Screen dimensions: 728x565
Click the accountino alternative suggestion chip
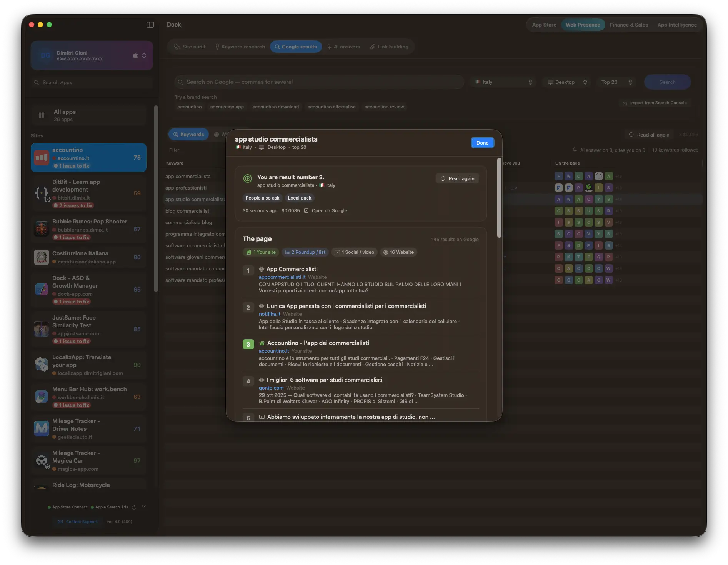[x=332, y=107]
